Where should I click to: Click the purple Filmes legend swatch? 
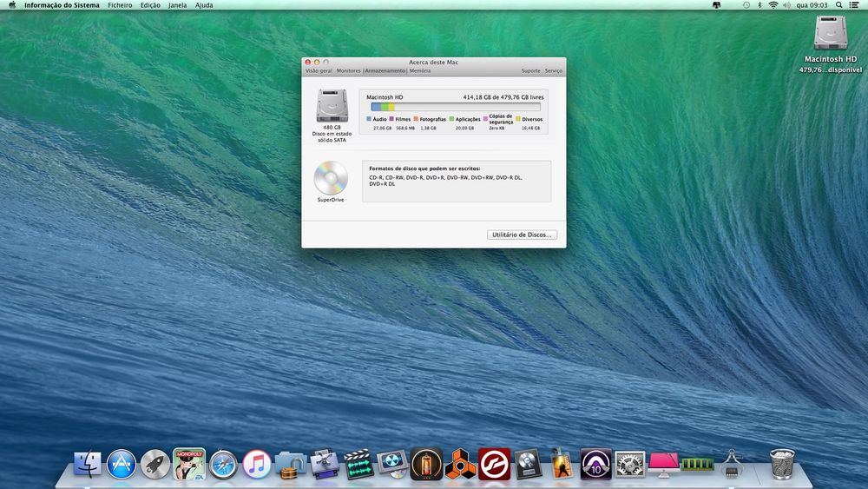pyautogui.click(x=391, y=118)
